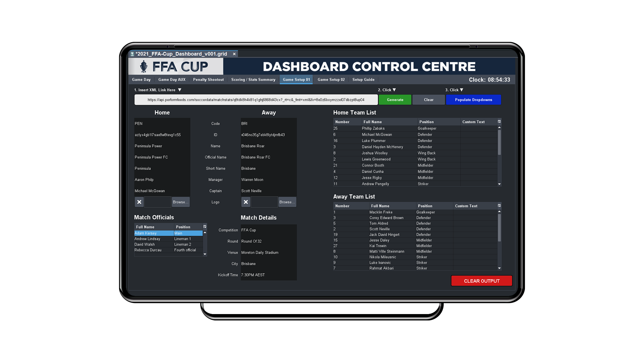644x362 pixels.
Task: Click the CLEAR OUTPUT red button
Action: [x=482, y=281]
